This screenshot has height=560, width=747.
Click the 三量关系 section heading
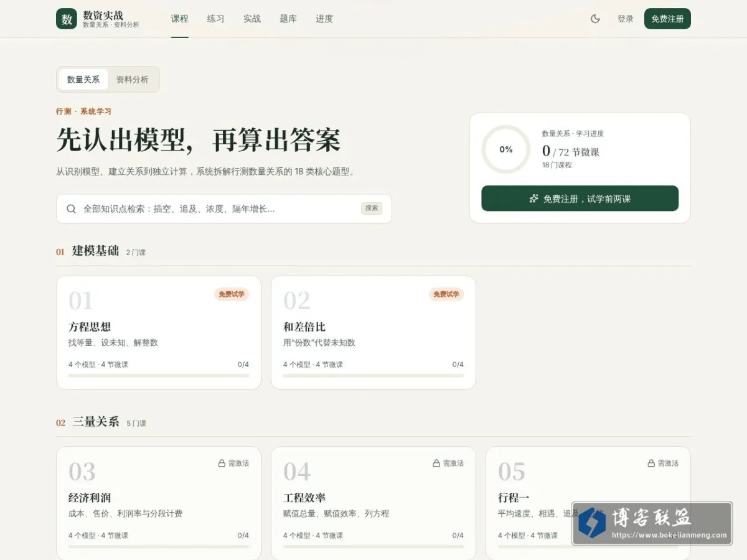(x=95, y=421)
